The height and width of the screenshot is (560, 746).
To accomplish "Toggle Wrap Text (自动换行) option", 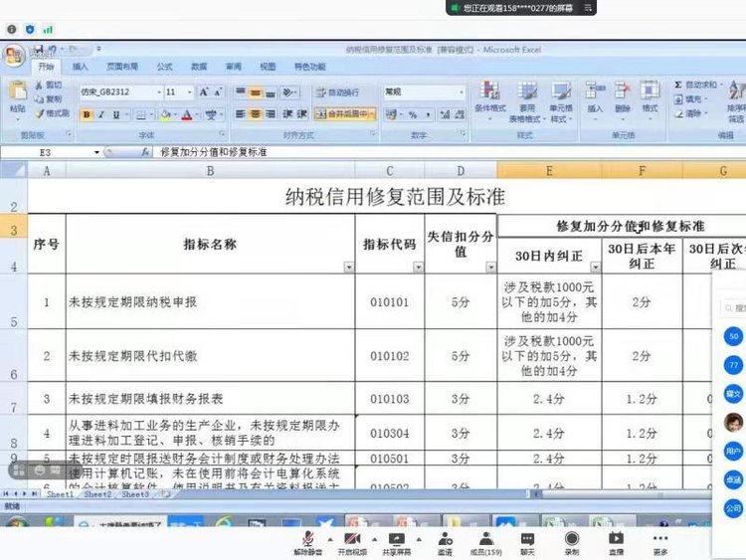I will click(x=338, y=93).
